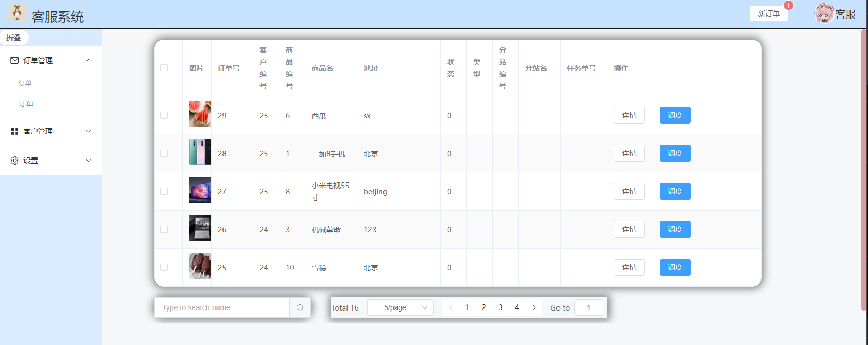Image resolution: width=868 pixels, height=345 pixels.
Task: Jump to page 4
Action: coord(517,307)
